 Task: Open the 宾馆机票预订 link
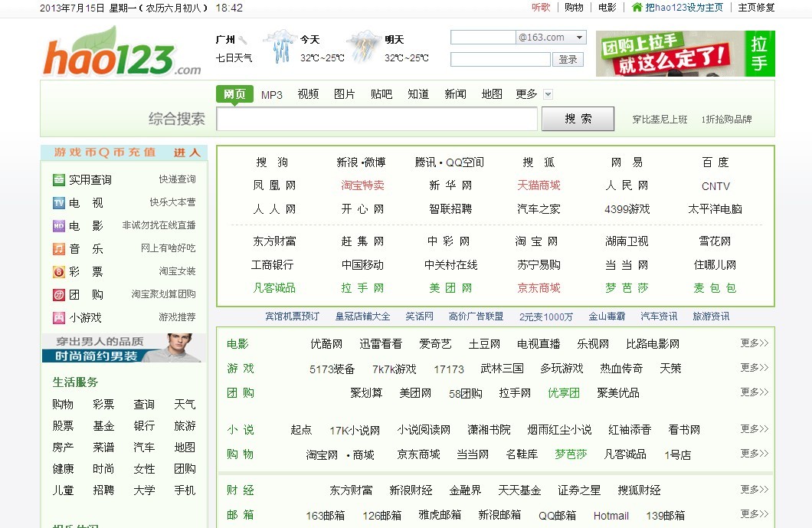(x=292, y=316)
